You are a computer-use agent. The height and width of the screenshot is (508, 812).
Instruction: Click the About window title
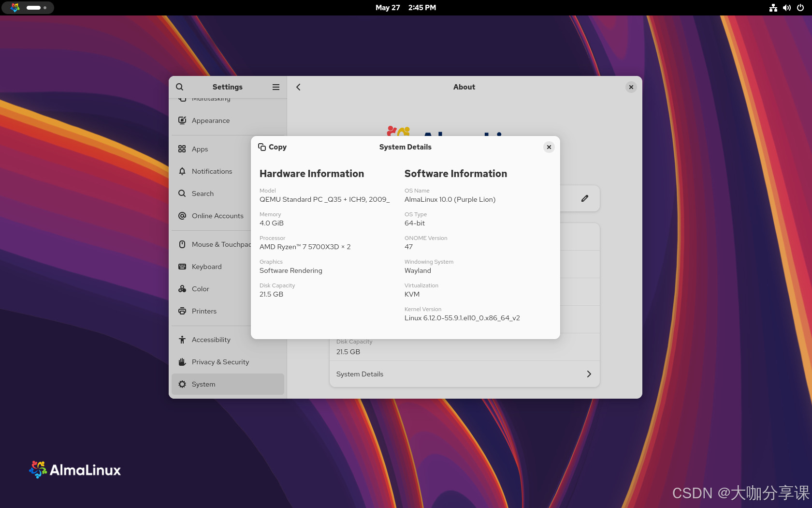pos(464,87)
